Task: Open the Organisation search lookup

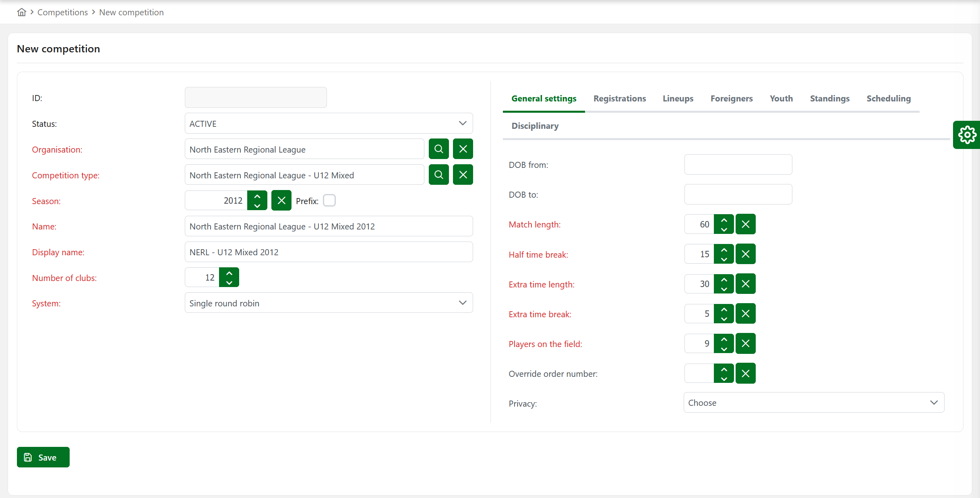Action: [x=438, y=149]
